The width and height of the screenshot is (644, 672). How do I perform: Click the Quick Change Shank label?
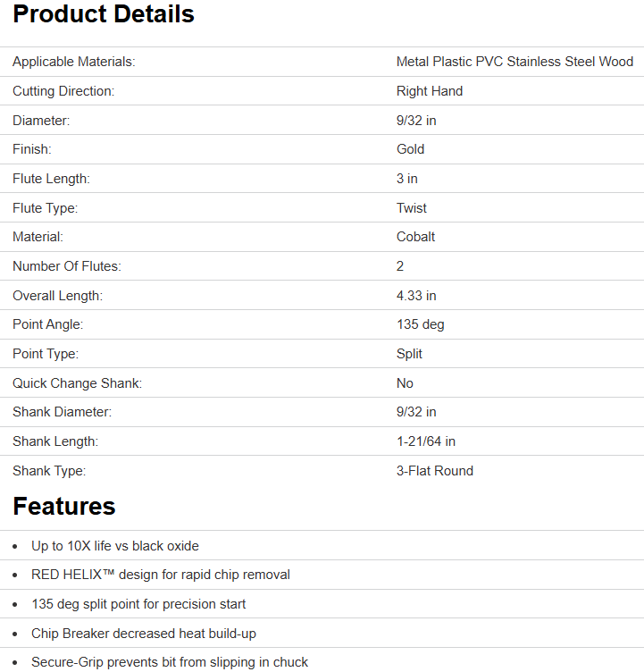click(77, 383)
